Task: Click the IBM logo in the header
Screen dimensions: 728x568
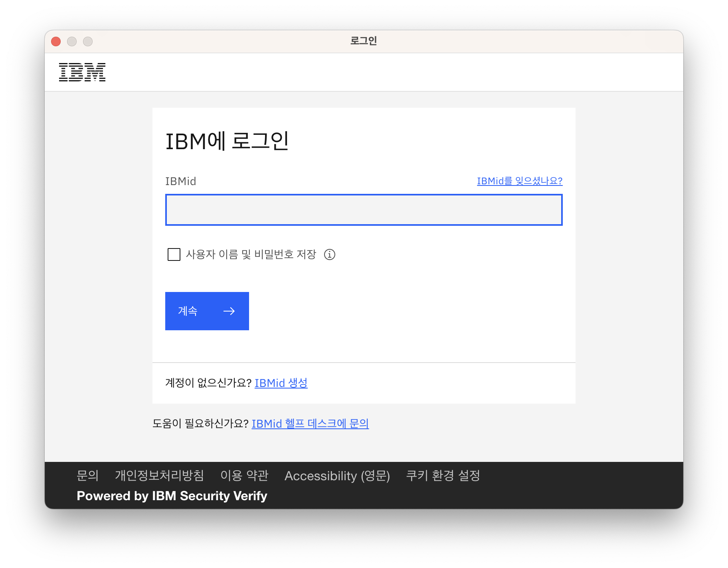Action: pyautogui.click(x=82, y=72)
